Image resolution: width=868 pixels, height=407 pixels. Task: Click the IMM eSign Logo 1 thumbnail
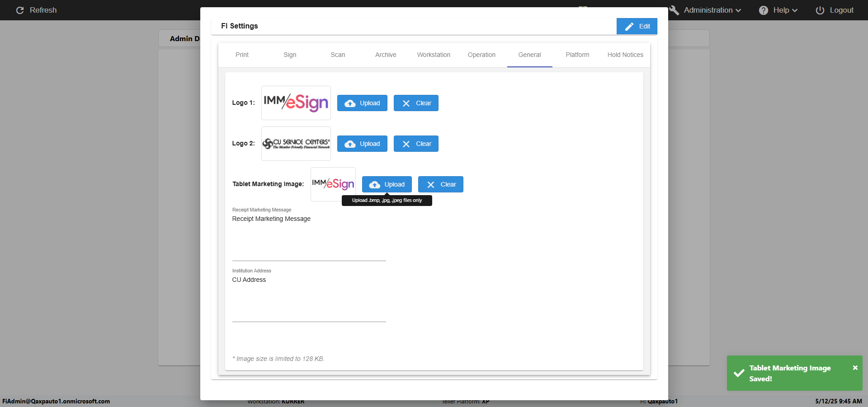296,103
